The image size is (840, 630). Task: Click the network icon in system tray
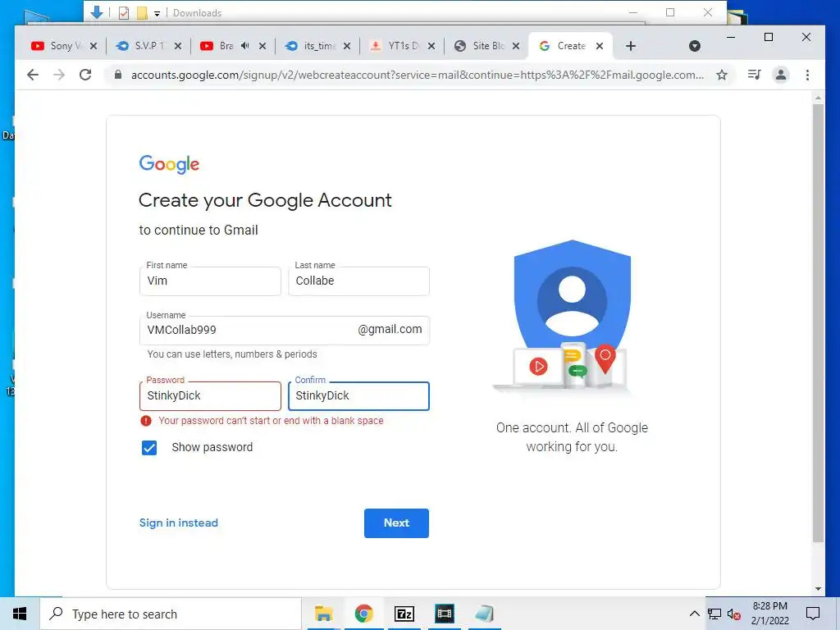pos(714,614)
